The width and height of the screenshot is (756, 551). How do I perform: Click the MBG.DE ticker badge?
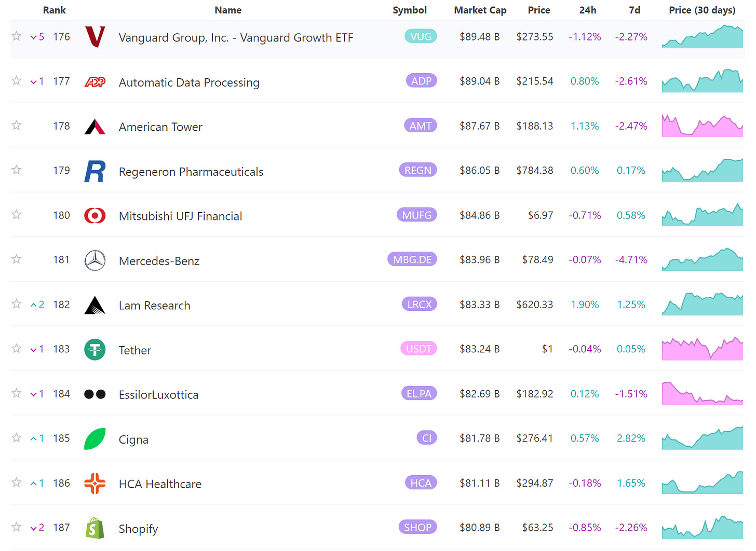point(412,259)
